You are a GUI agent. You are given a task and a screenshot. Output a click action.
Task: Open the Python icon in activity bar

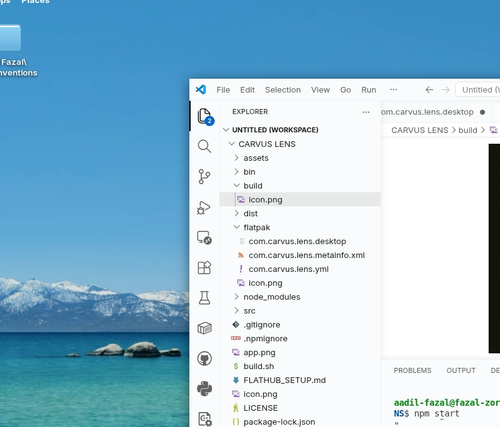coord(204,389)
